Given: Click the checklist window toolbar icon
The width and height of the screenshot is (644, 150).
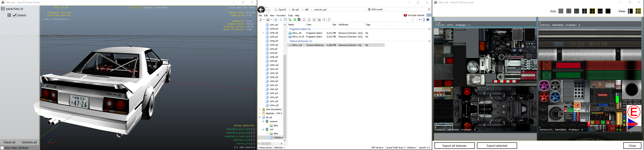Looking at the screenshot, I should pyautogui.click(x=285, y=20).
